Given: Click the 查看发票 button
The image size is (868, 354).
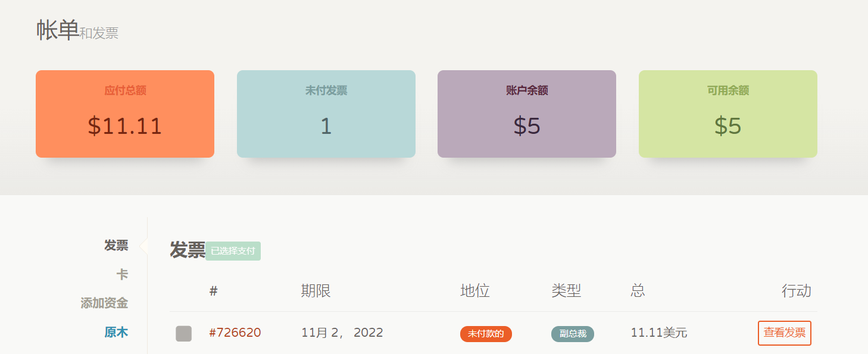Looking at the screenshot, I should point(784,333).
